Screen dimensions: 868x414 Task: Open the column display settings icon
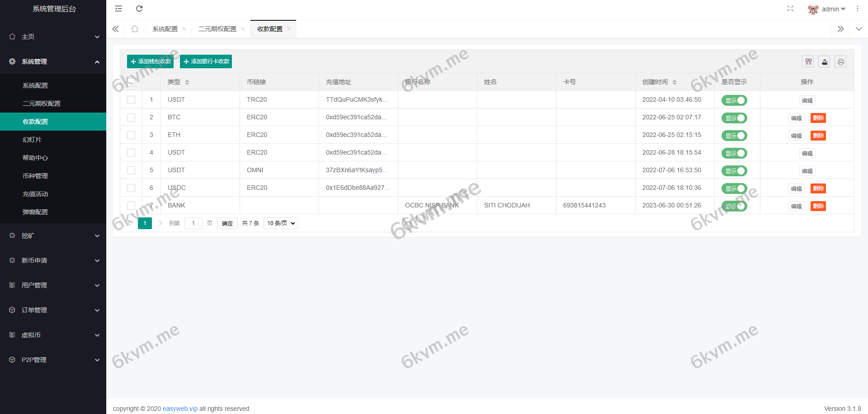[808, 61]
